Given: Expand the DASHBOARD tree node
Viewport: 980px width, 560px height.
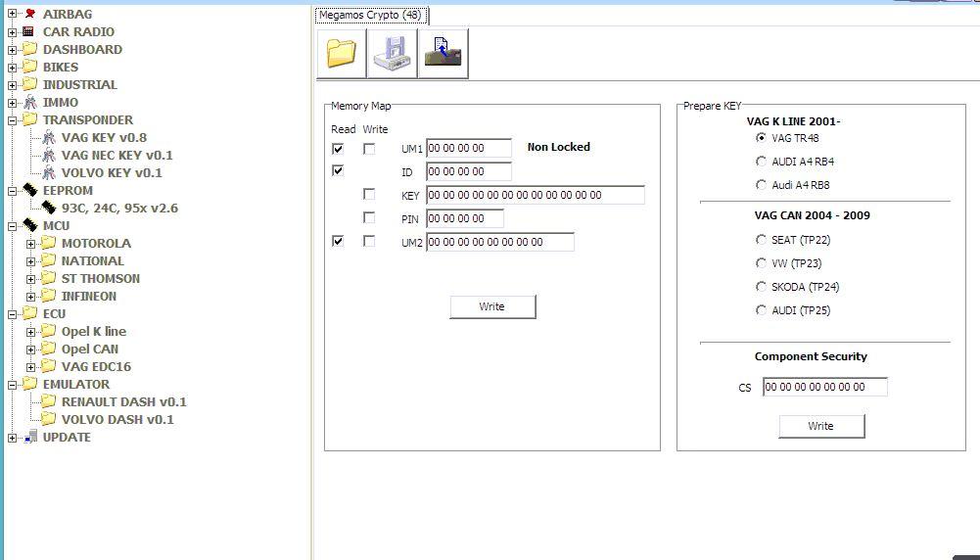Looking at the screenshot, I should coord(12,50).
